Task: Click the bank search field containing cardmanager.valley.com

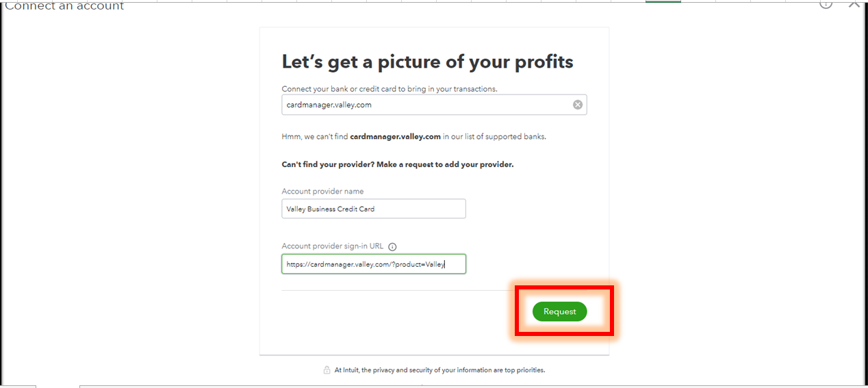Action: (424, 105)
